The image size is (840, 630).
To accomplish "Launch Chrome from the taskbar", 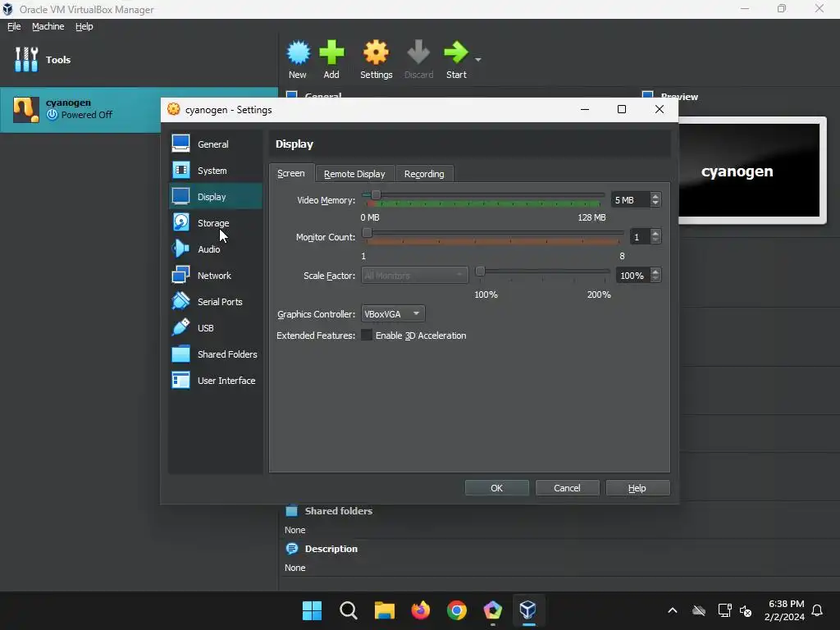I will (x=456, y=610).
